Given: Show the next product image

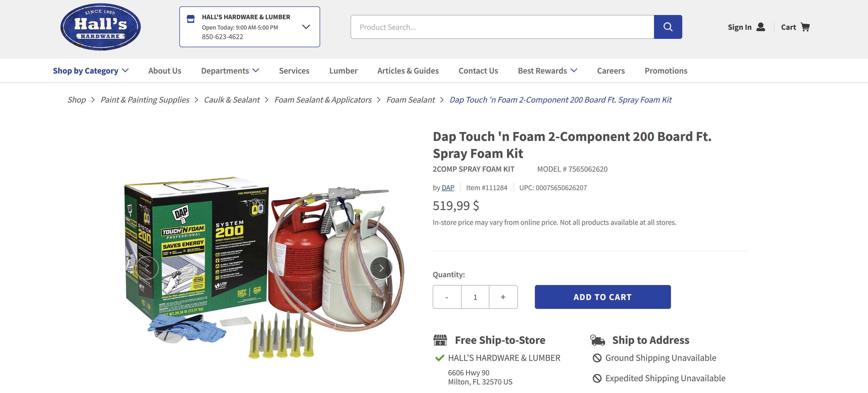Looking at the screenshot, I should pyautogui.click(x=381, y=268).
